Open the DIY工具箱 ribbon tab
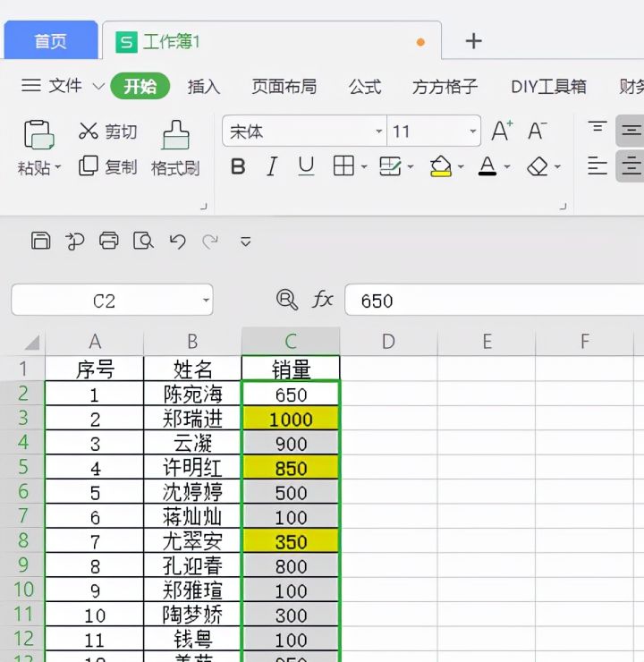 tap(548, 87)
